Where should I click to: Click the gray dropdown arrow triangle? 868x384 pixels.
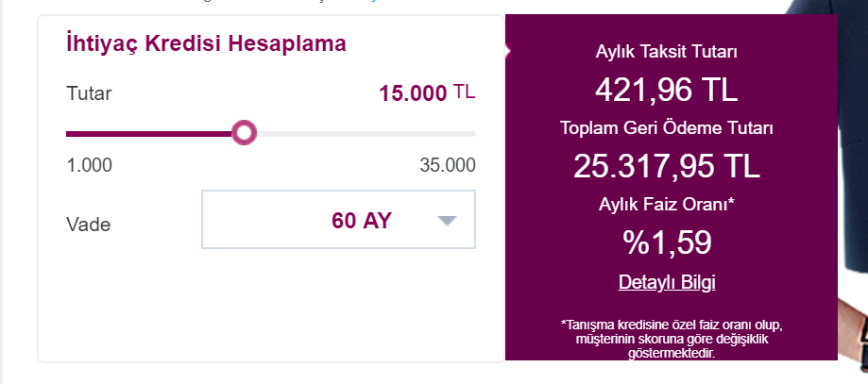click(x=447, y=221)
